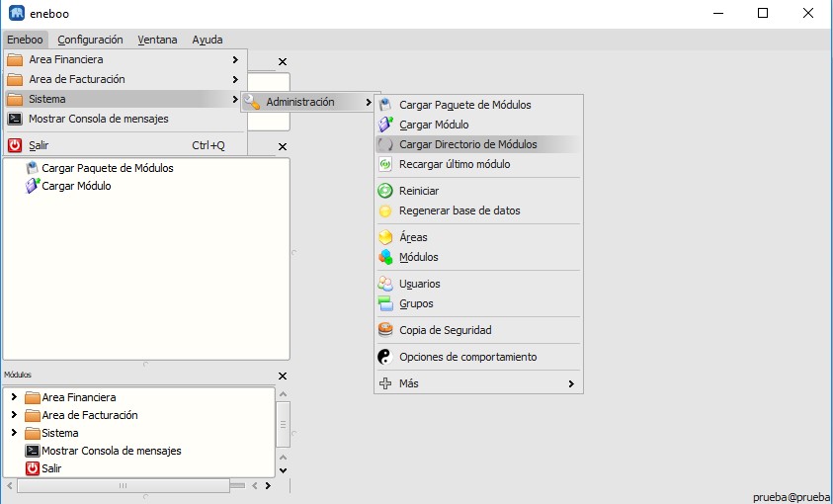Click the colored Módulos cubes icon
833x504 pixels.
point(385,257)
